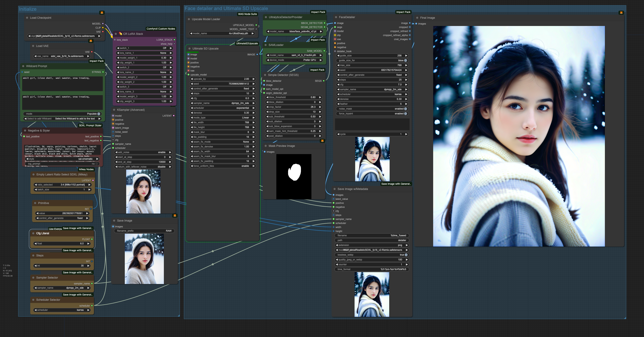
Task: Click fox badge above Save Image node
Action: coord(175,215)
